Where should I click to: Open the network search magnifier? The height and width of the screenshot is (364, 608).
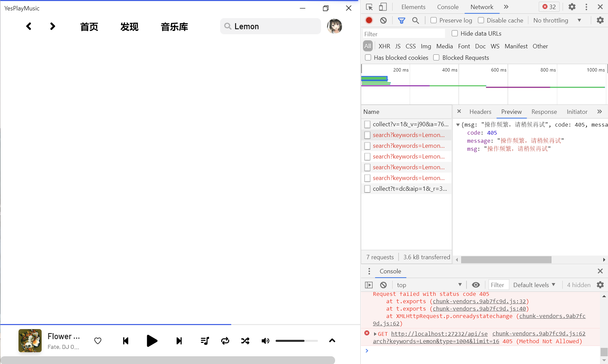[416, 20]
